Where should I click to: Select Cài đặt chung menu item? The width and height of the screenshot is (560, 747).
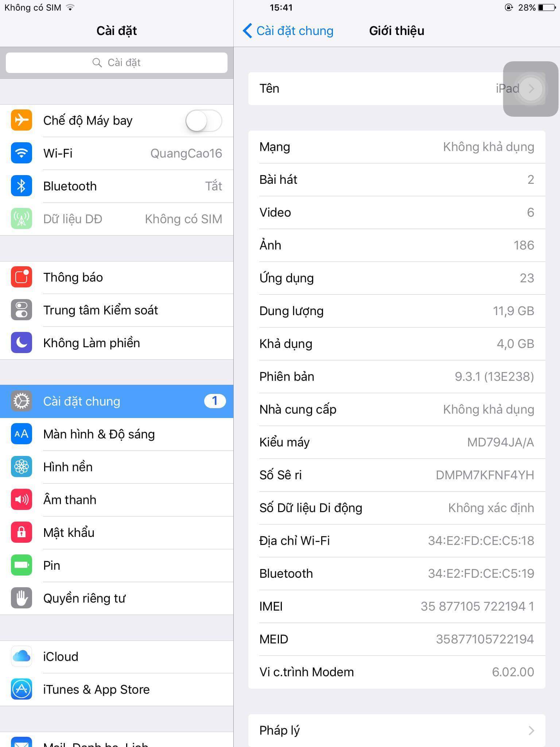(117, 401)
